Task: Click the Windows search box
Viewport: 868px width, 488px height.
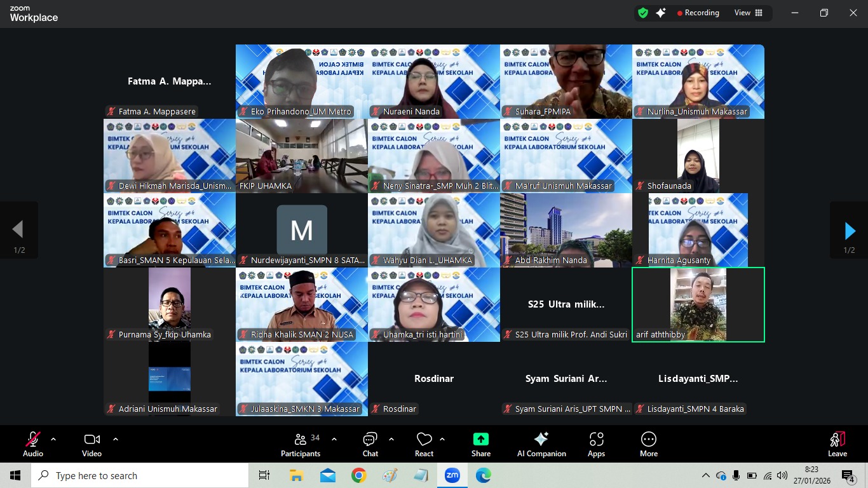Action: coord(140,475)
